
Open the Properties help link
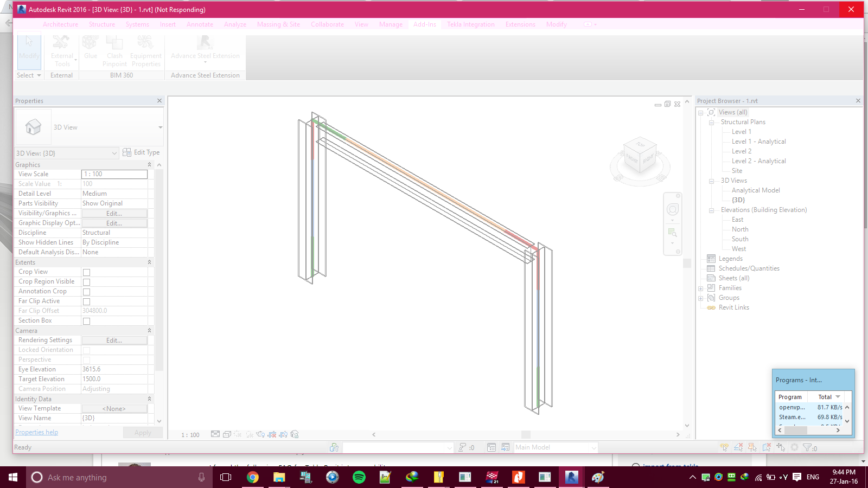point(36,432)
